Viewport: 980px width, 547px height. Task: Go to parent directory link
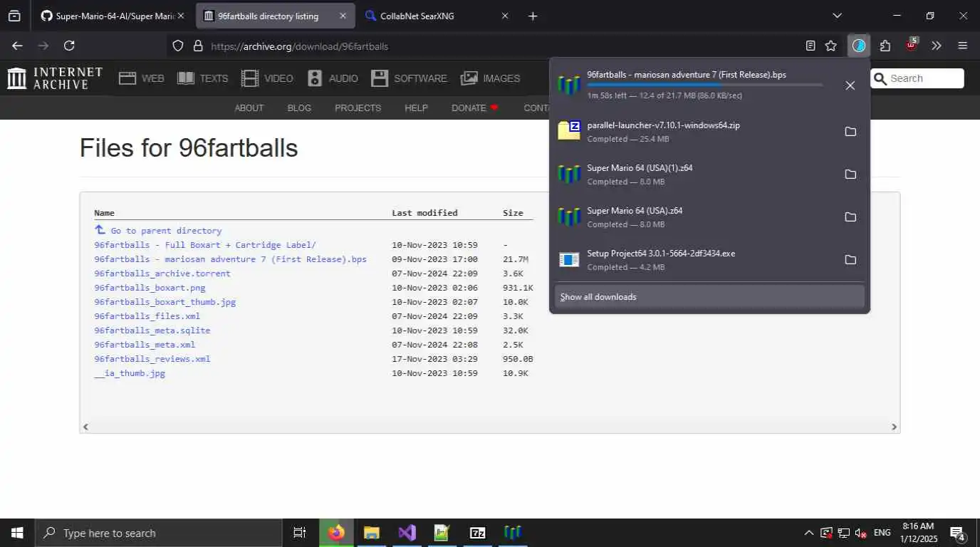pos(158,230)
